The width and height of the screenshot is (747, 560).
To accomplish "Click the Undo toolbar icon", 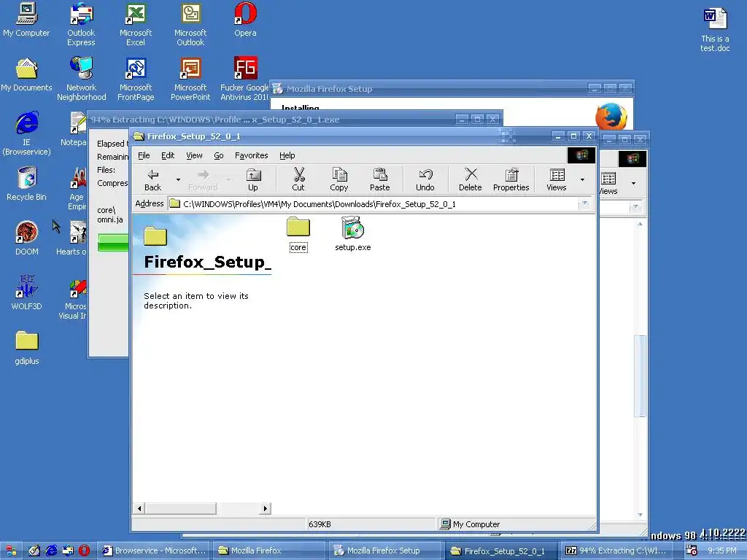I will point(425,179).
